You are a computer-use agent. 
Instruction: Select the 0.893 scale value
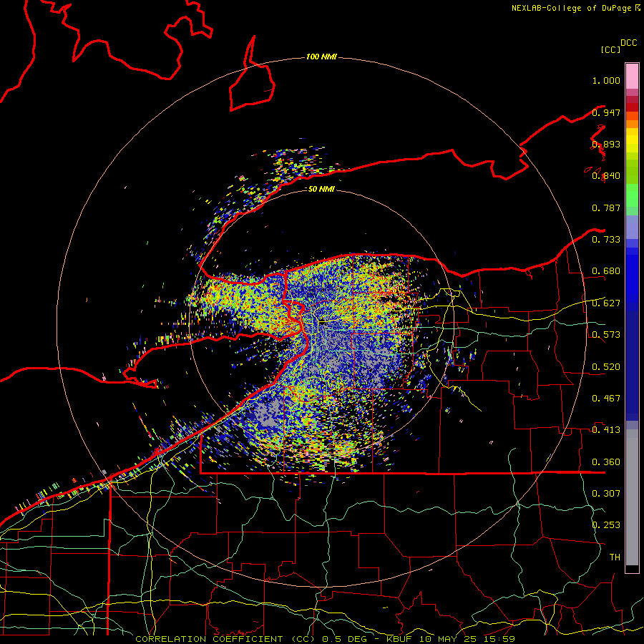[x=606, y=144]
